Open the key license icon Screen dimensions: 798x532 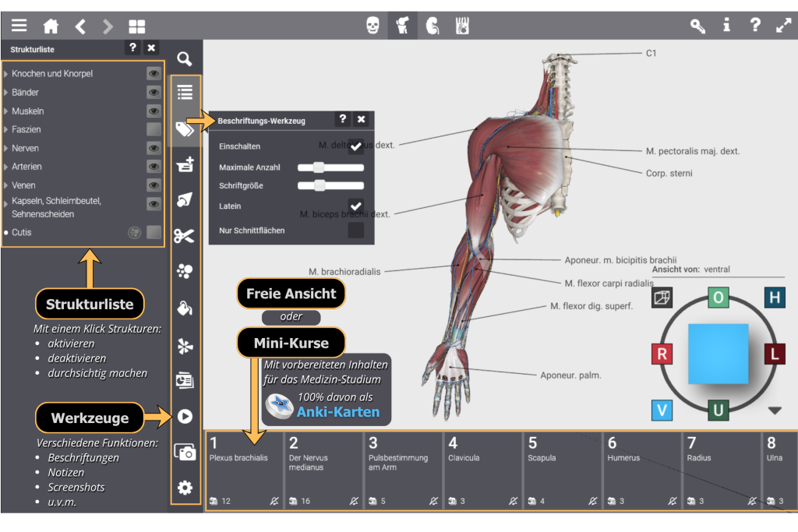tap(697, 26)
